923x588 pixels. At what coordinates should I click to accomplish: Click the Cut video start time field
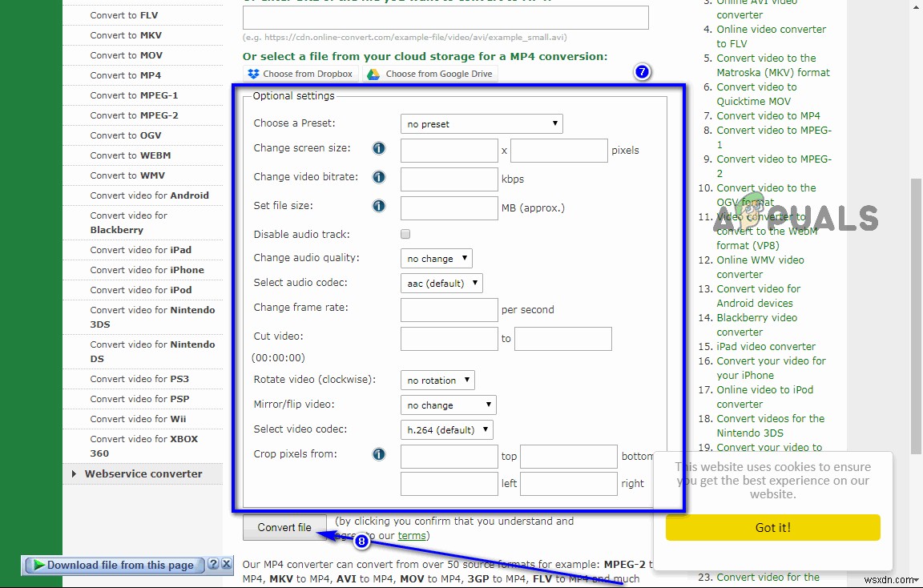tap(449, 339)
